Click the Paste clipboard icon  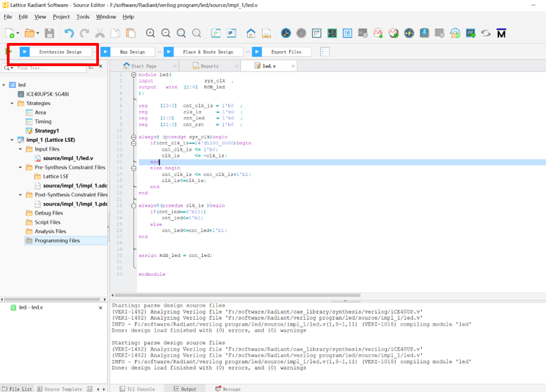pyautogui.click(x=130, y=33)
